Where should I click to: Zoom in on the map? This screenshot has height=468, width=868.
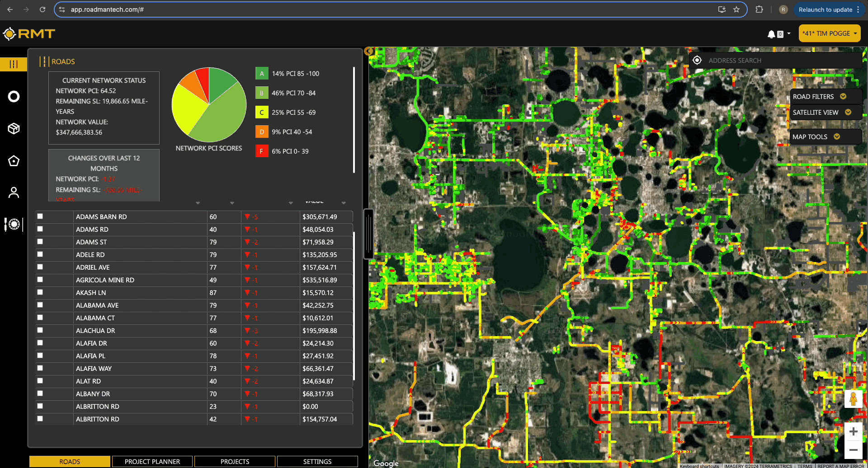[853, 431]
